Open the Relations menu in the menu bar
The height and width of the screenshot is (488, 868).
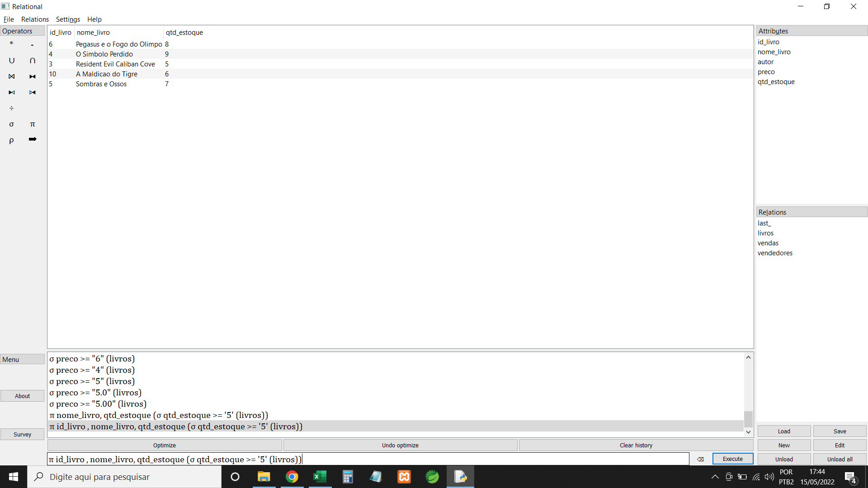pos(34,19)
